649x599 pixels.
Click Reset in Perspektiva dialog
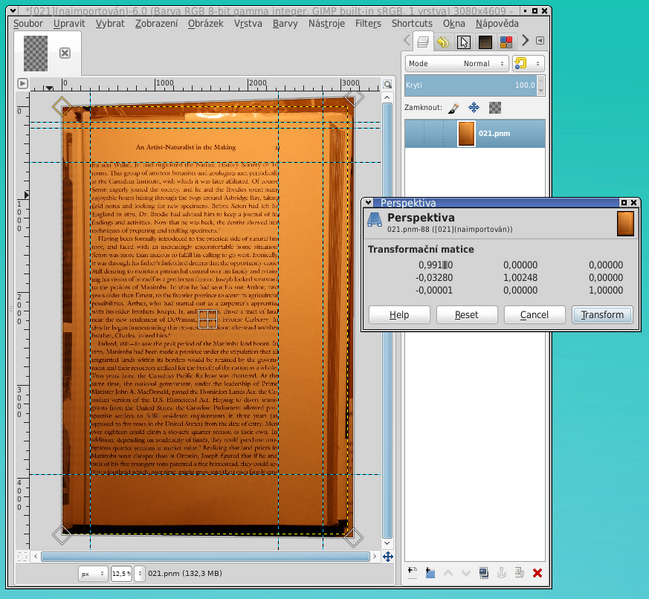pos(467,315)
